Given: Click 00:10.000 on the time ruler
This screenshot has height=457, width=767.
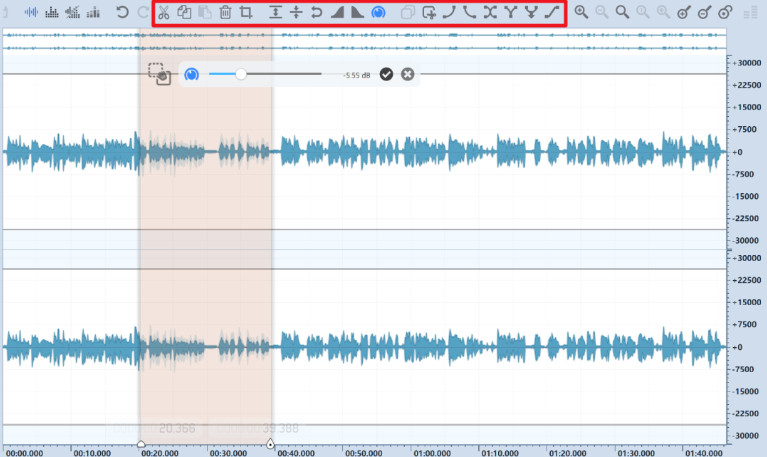Looking at the screenshot, I should (x=92, y=453).
